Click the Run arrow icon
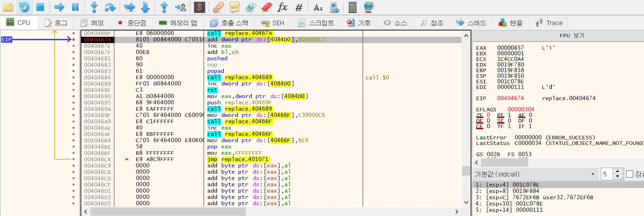The width and height of the screenshot is (644, 216). (59, 7)
